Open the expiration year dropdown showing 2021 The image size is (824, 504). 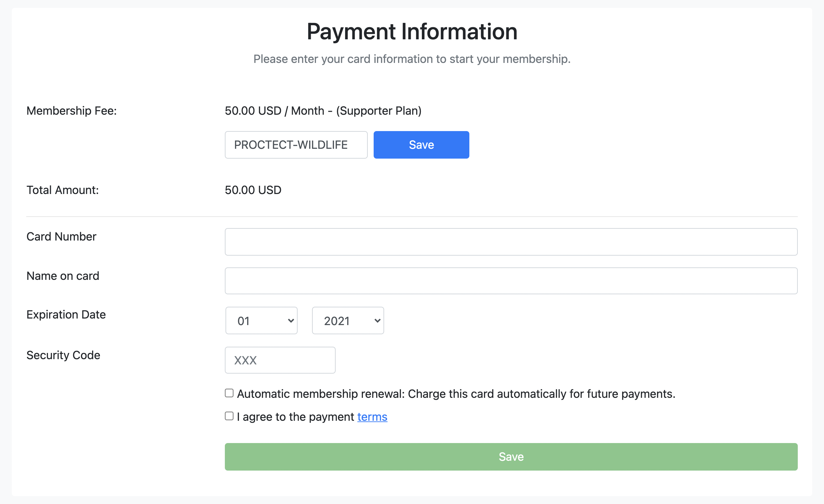click(x=348, y=321)
